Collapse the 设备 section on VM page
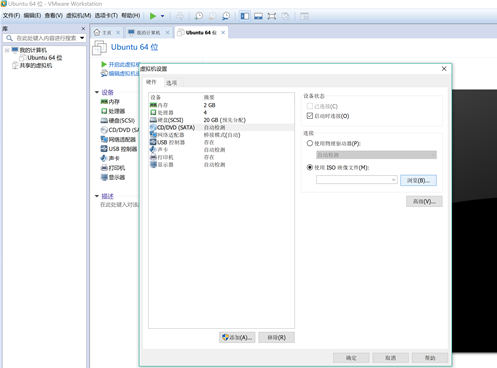The width and height of the screenshot is (497, 368). coord(97,92)
